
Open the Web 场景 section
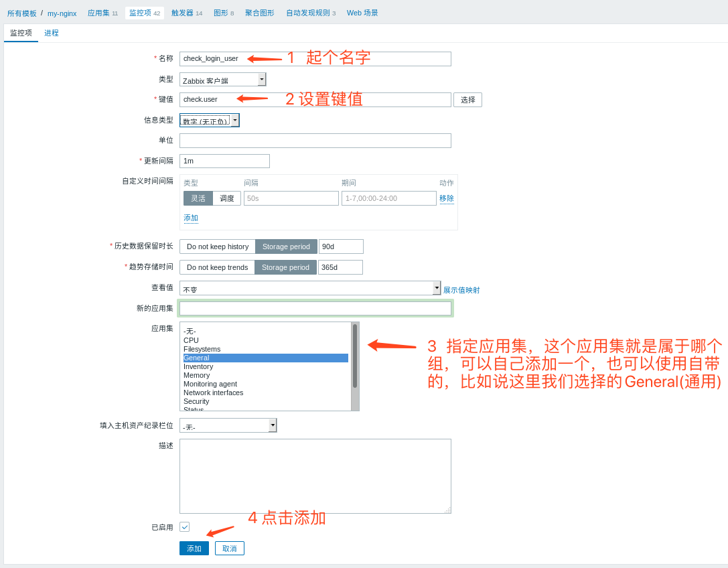362,12
